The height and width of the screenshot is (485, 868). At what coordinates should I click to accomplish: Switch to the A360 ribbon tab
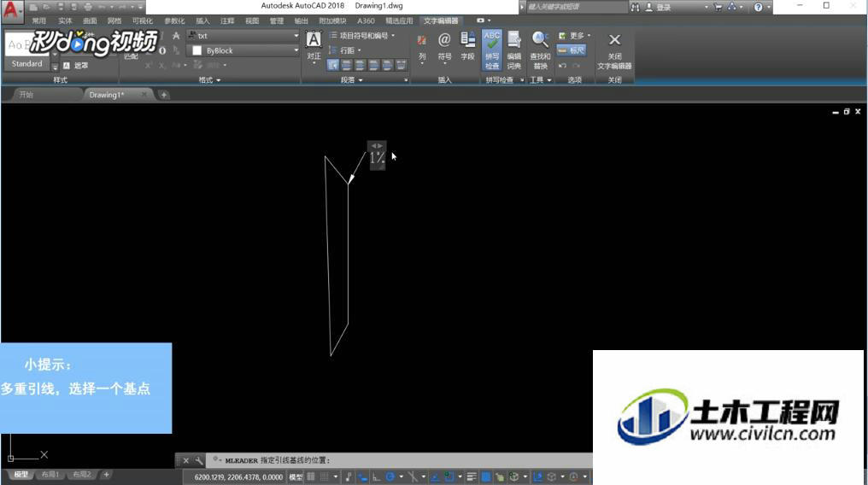[x=366, y=21]
